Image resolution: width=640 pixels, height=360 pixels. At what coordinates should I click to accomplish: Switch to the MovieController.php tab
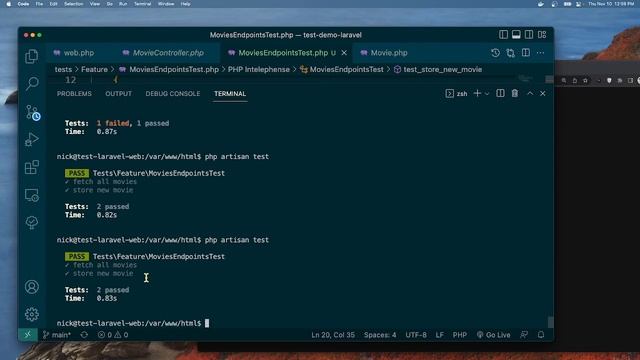(168, 53)
